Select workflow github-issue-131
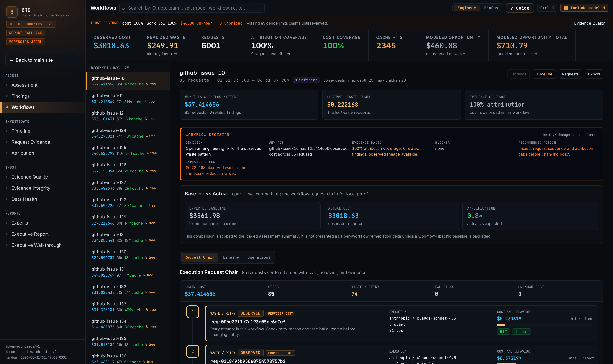Viewport: 613px width, 364px height. point(128,272)
